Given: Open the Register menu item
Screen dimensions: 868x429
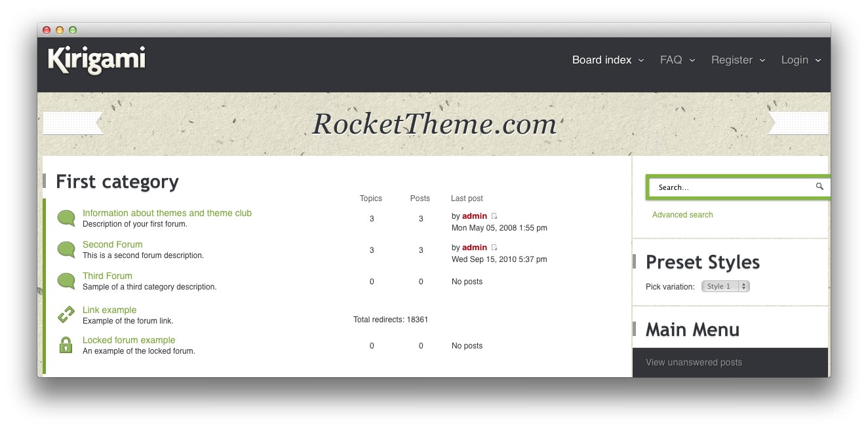Looking at the screenshot, I should pyautogui.click(x=732, y=60).
